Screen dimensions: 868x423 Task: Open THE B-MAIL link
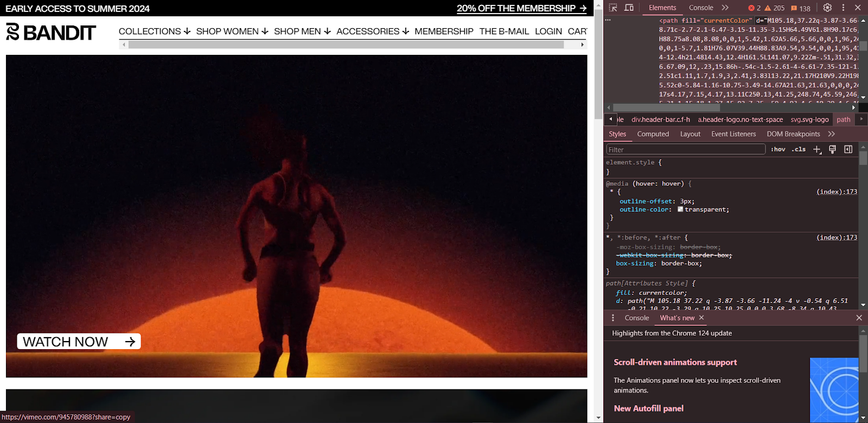pyautogui.click(x=504, y=31)
